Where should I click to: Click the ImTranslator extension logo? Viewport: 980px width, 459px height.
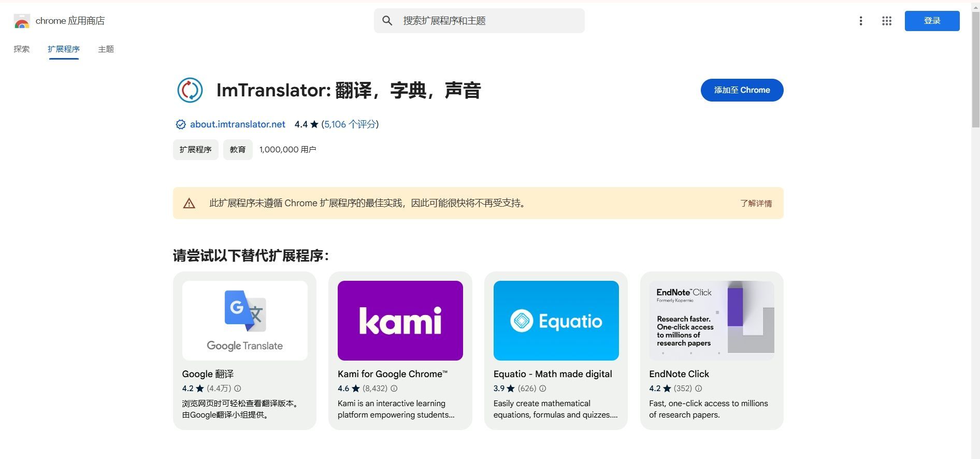(190, 90)
